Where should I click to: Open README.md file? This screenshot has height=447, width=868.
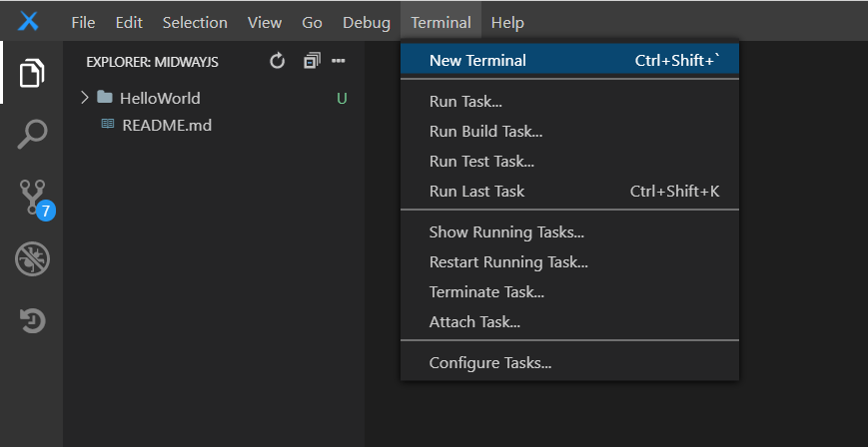(166, 125)
